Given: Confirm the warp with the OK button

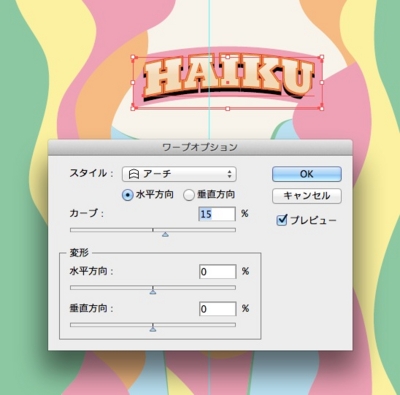Looking at the screenshot, I should click(x=307, y=174).
